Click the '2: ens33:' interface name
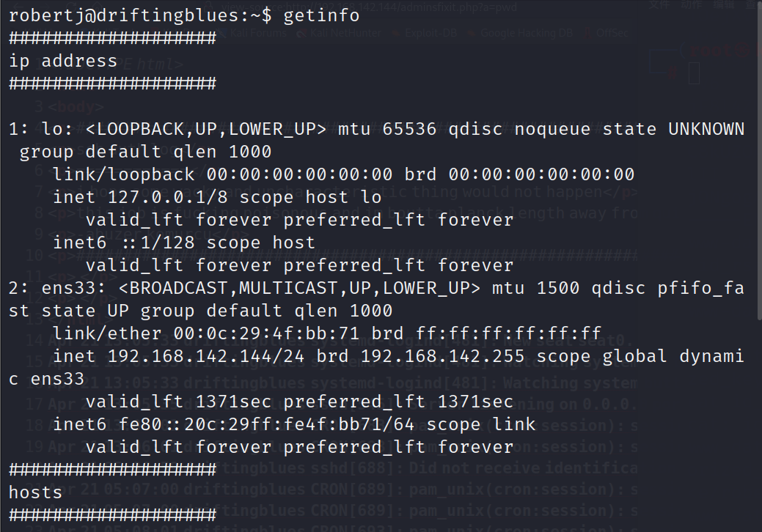The width and height of the screenshot is (762, 532). pos(57,288)
